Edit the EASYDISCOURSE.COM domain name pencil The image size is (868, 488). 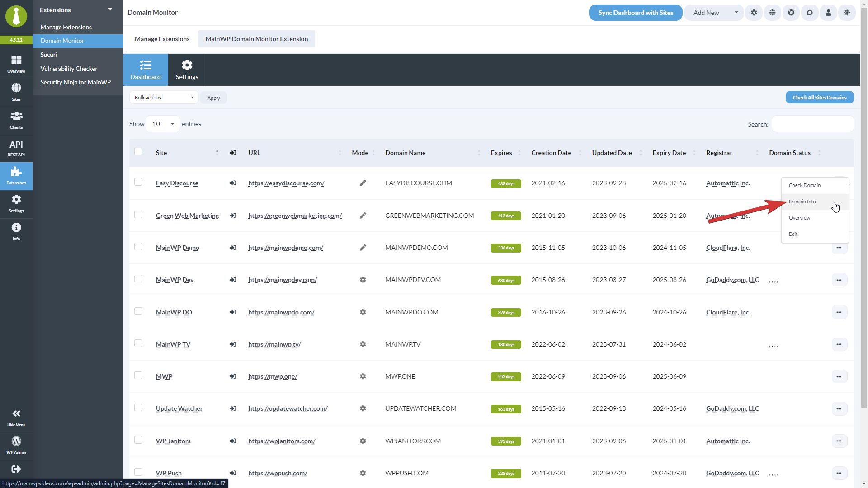[363, 183]
